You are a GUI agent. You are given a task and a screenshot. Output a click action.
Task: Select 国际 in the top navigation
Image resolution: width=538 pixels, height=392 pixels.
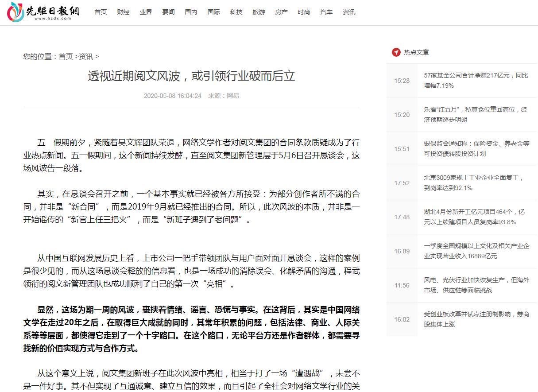click(213, 12)
